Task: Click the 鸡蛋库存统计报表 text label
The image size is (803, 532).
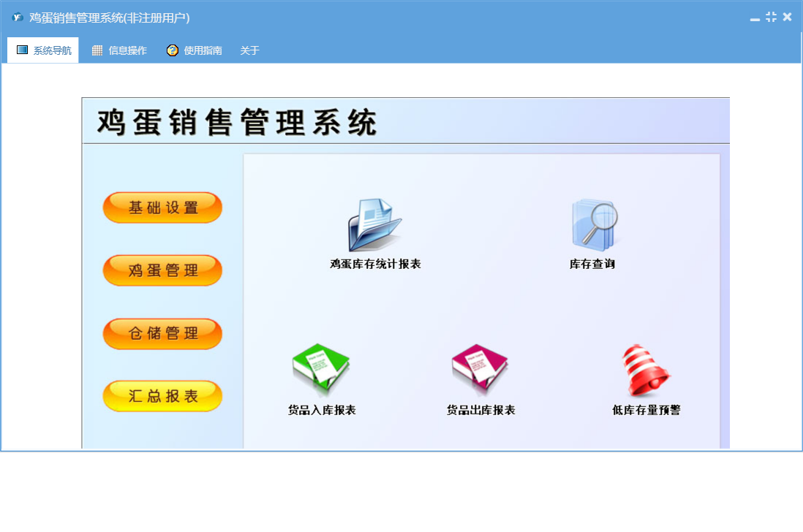Action: tap(375, 265)
